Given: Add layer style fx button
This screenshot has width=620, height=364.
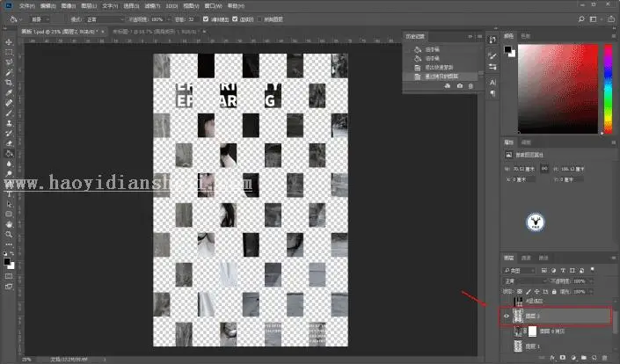Looking at the screenshot, I should 552,358.
